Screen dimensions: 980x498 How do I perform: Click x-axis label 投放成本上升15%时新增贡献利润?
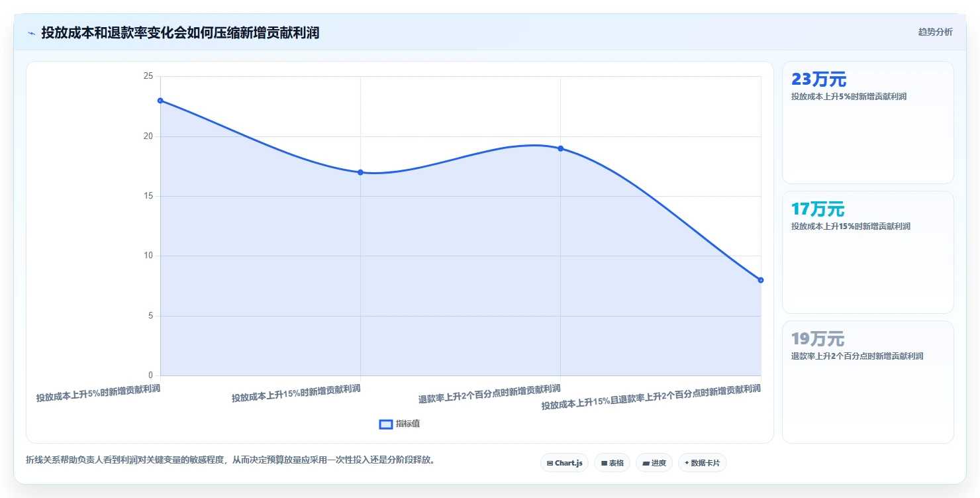pos(296,393)
